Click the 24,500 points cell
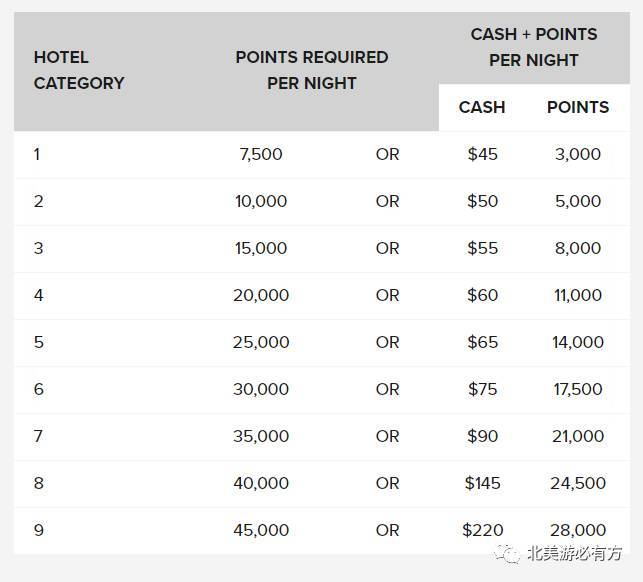 578,483
